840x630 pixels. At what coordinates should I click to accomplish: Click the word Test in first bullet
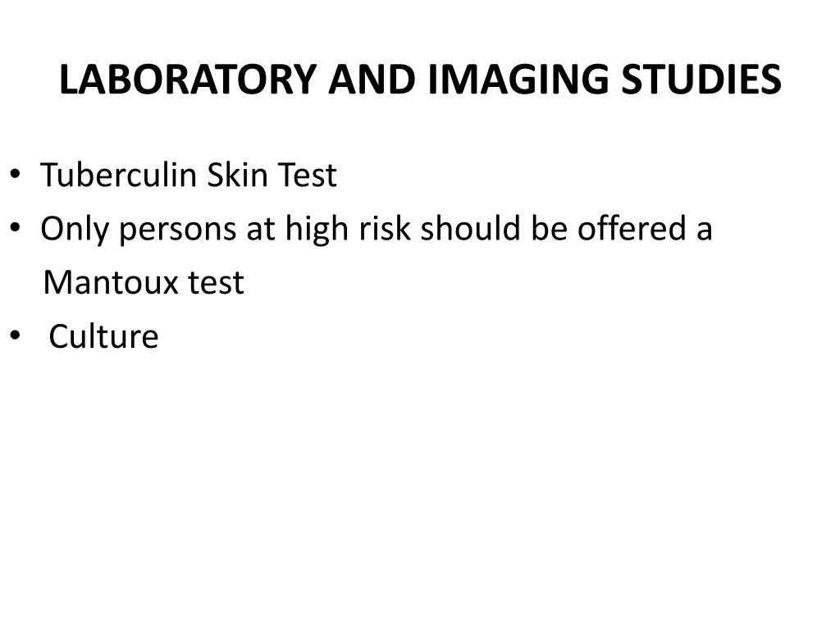[x=307, y=175]
